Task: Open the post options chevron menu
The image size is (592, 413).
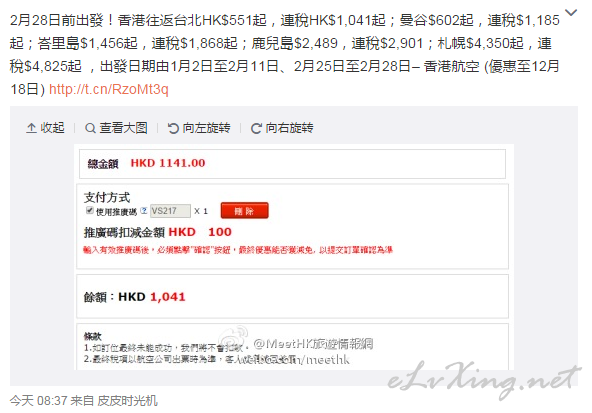Action: click(x=571, y=13)
